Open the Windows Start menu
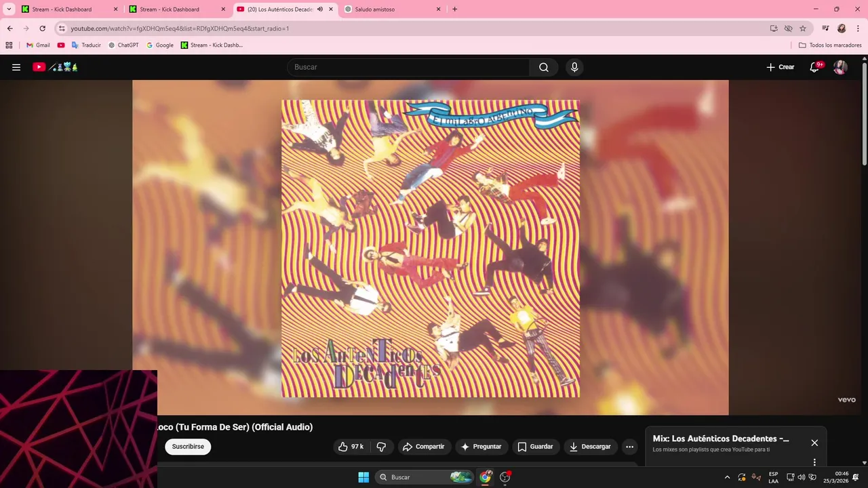This screenshot has width=868, height=488. (363, 477)
